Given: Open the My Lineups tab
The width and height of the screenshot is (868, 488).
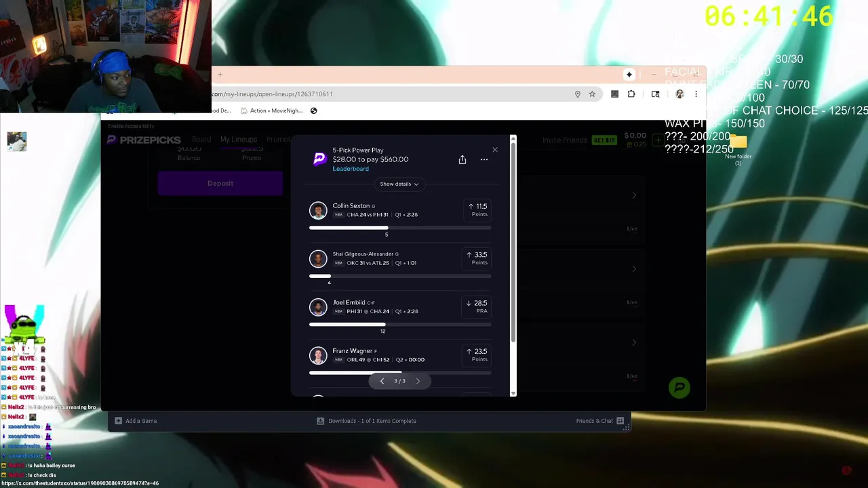Looking at the screenshot, I should 239,140.
